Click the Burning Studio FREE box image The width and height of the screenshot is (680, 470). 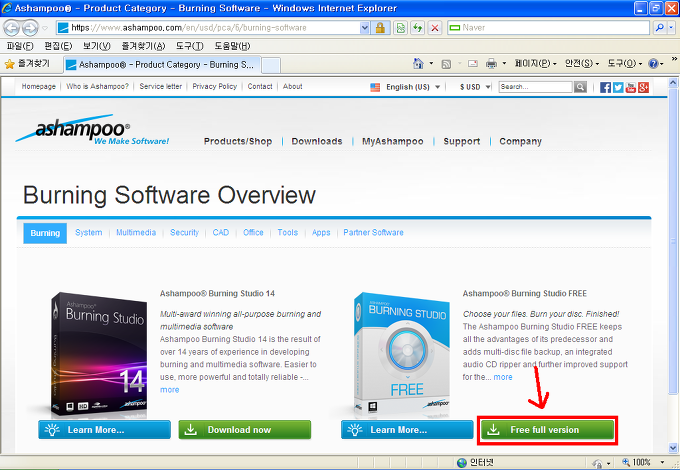[401, 353]
